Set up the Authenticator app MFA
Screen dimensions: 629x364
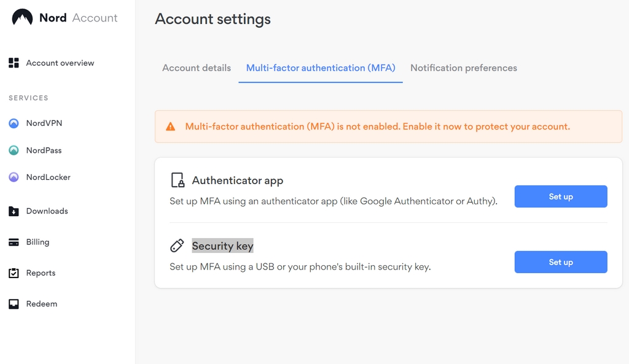(x=561, y=196)
